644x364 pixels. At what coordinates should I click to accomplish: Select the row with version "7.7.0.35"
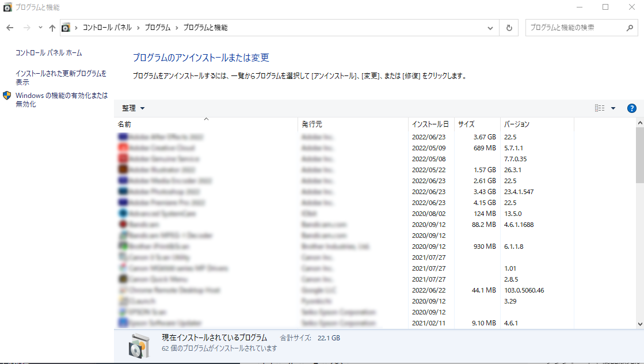point(344,158)
